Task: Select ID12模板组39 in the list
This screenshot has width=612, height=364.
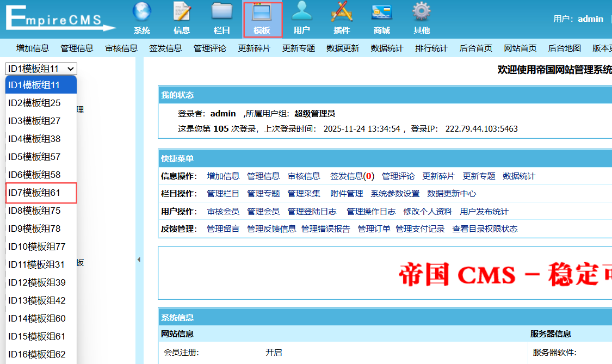Action: [x=41, y=282]
